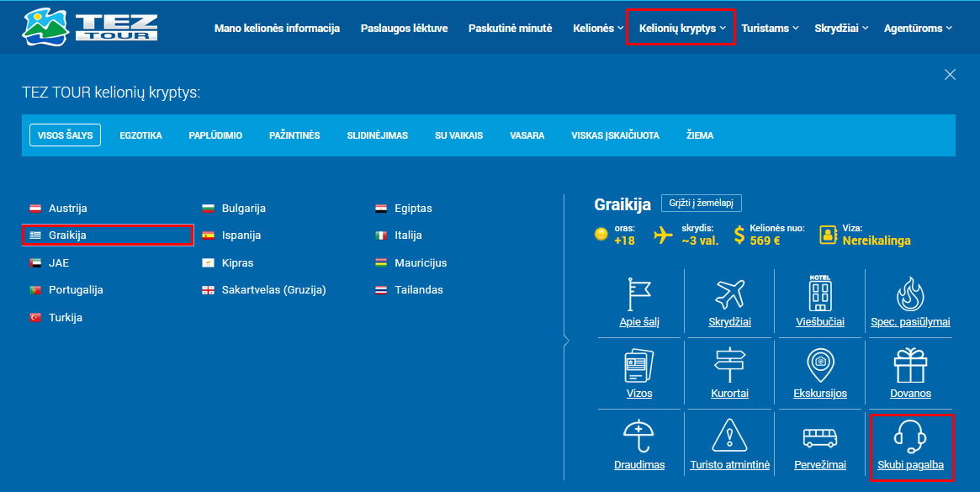Click the Graikija panel heading
The image size is (980, 492).
pyautogui.click(x=622, y=204)
